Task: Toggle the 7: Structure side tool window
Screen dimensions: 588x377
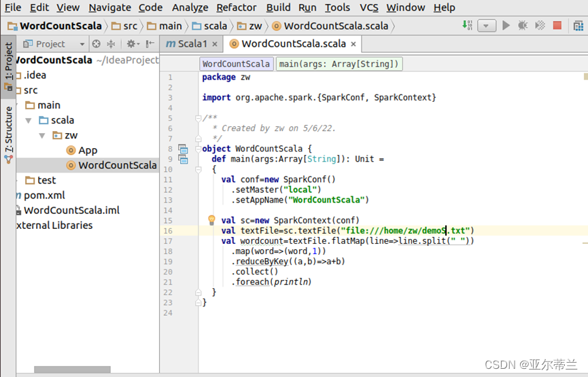Action: pyautogui.click(x=8, y=135)
